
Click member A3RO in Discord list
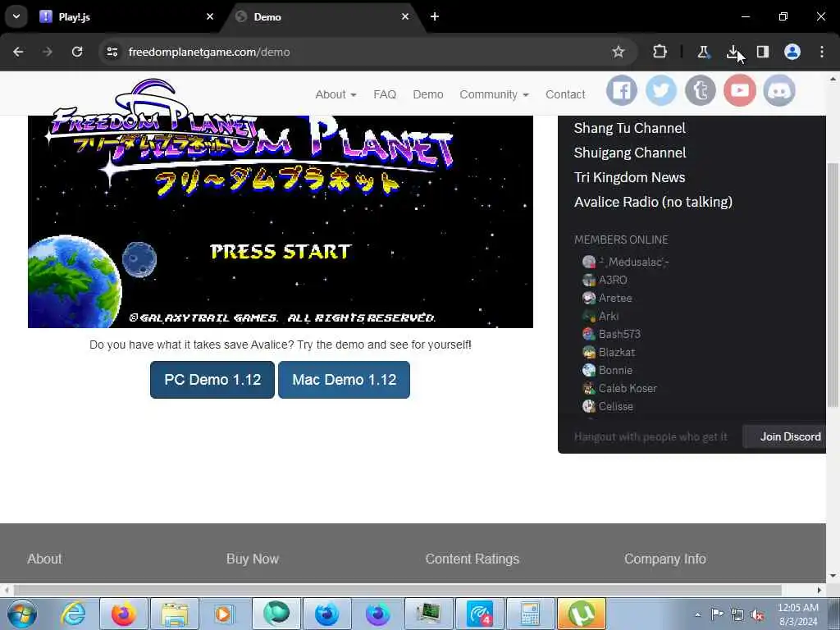coord(613,280)
